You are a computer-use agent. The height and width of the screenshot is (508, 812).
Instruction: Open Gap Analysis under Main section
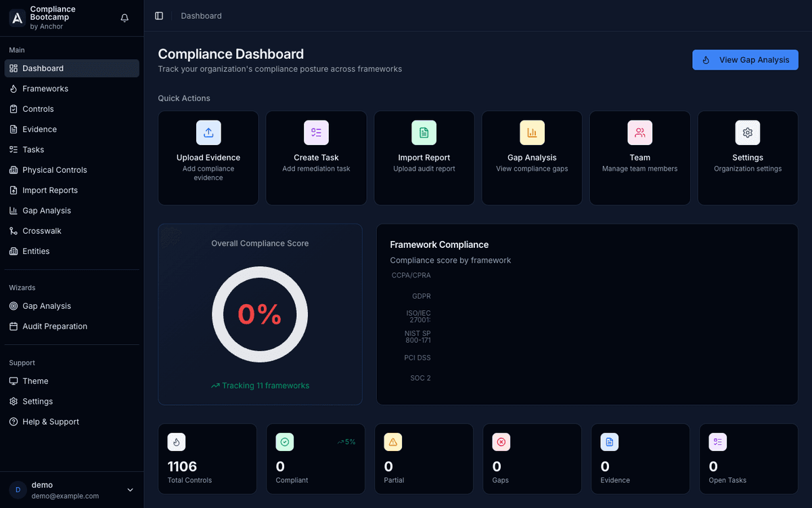coord(72,211)
